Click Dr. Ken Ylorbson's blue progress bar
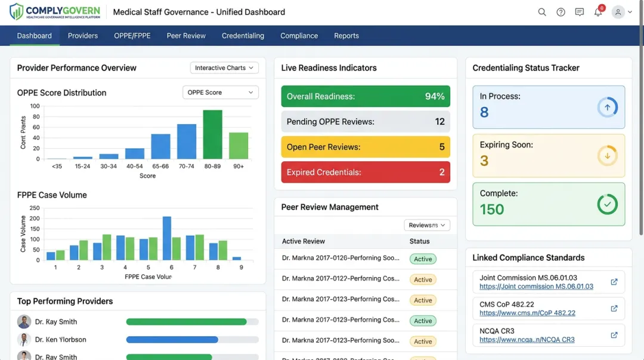Screen dimensions: 644x360 [172, 340]
